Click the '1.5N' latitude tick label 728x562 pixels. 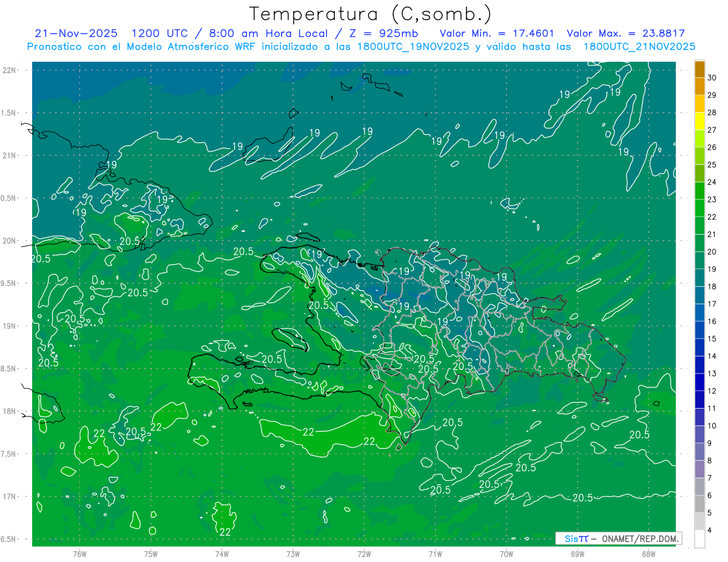[x=9, y=113]
